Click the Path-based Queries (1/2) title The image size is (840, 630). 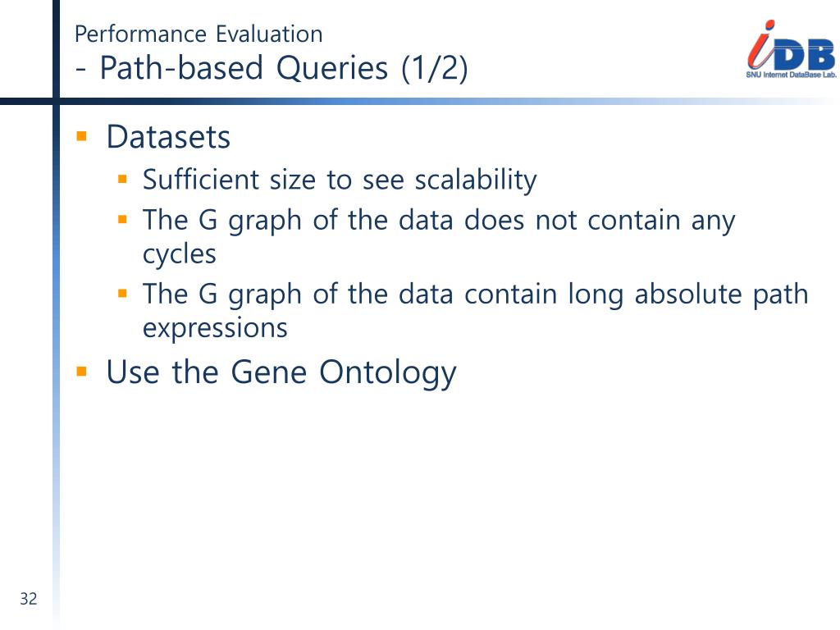tap(272, 69)
